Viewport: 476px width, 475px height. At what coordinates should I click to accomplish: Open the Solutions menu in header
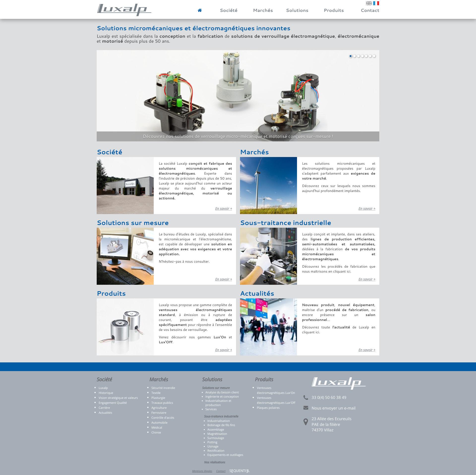[297, 10]
